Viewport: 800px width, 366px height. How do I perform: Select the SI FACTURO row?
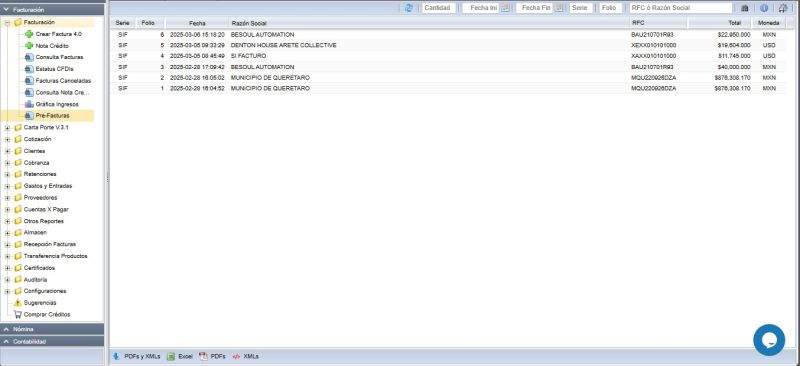(449, 56)
